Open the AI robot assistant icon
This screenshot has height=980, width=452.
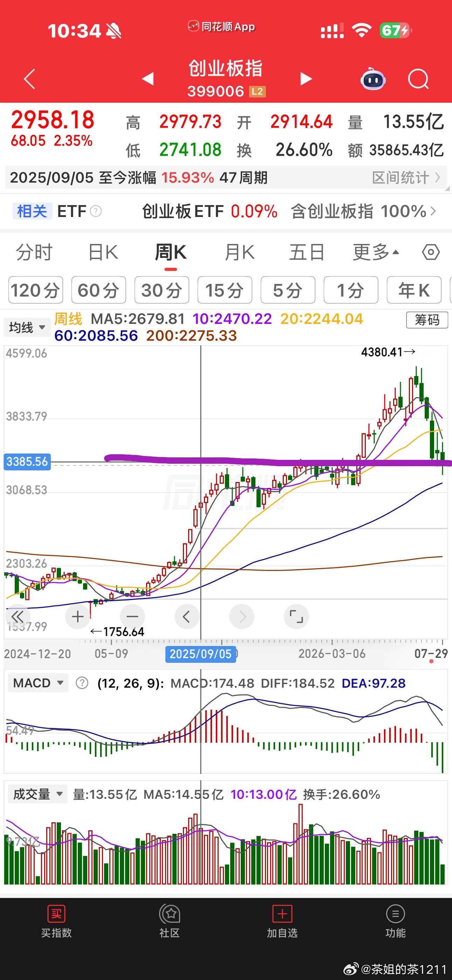(x=373, y=79)
